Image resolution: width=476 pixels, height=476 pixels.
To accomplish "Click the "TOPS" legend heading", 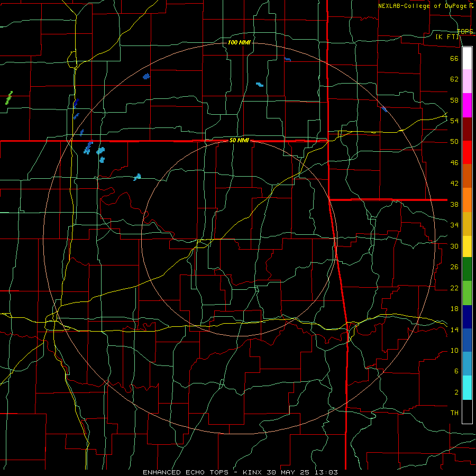I will point(465,31).
